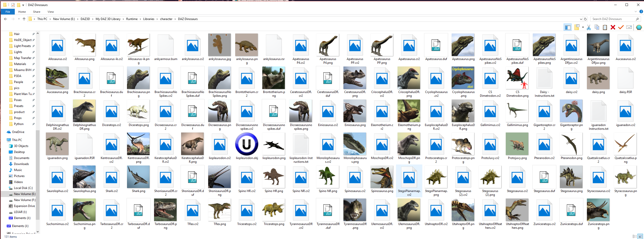Click the Rename toolbar icon
Viewport: 644px width, 239px height.
point(629,27)
